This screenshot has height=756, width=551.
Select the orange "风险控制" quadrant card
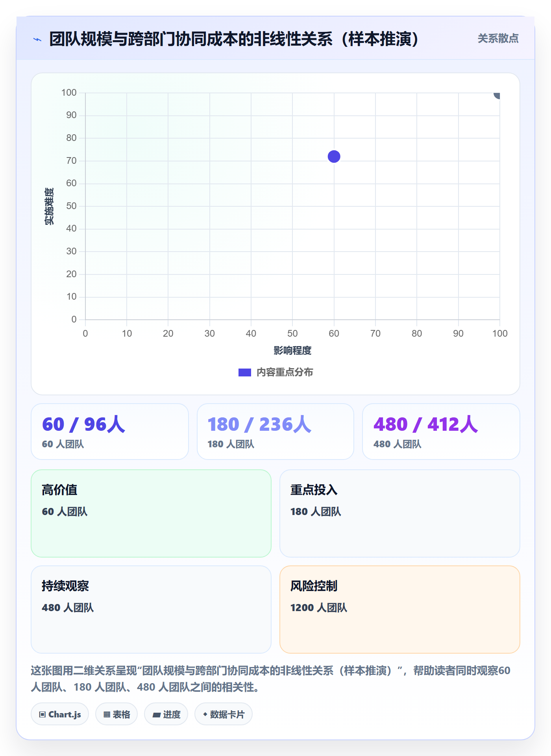400,610
